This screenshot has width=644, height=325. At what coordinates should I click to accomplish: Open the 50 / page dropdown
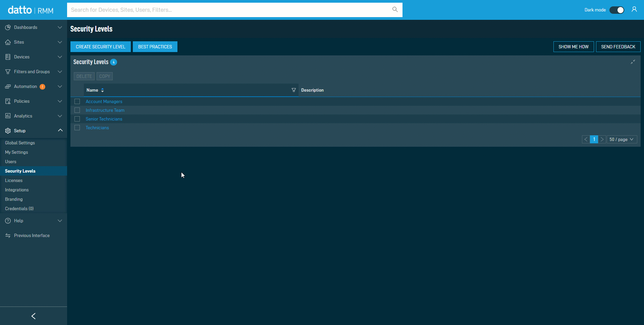pyautogui.click(x=622, y=139)
